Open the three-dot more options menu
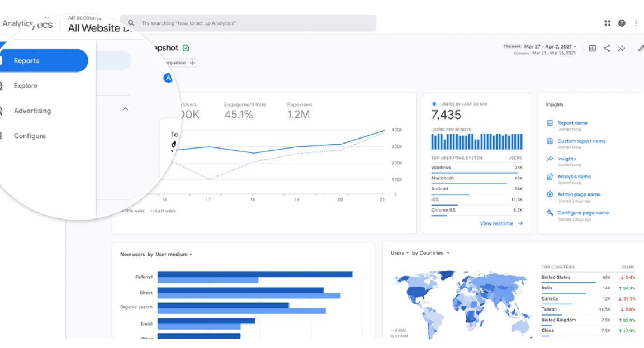The height and width of the screenshot is (348, 644). (636, 23)
